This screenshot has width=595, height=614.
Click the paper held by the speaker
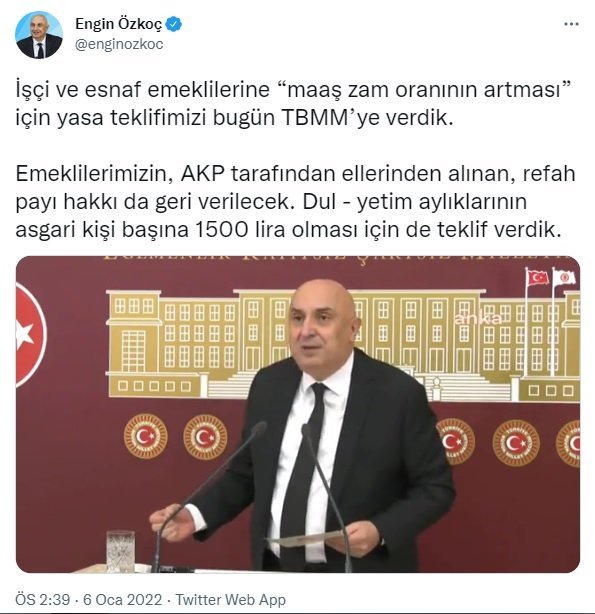304,538
